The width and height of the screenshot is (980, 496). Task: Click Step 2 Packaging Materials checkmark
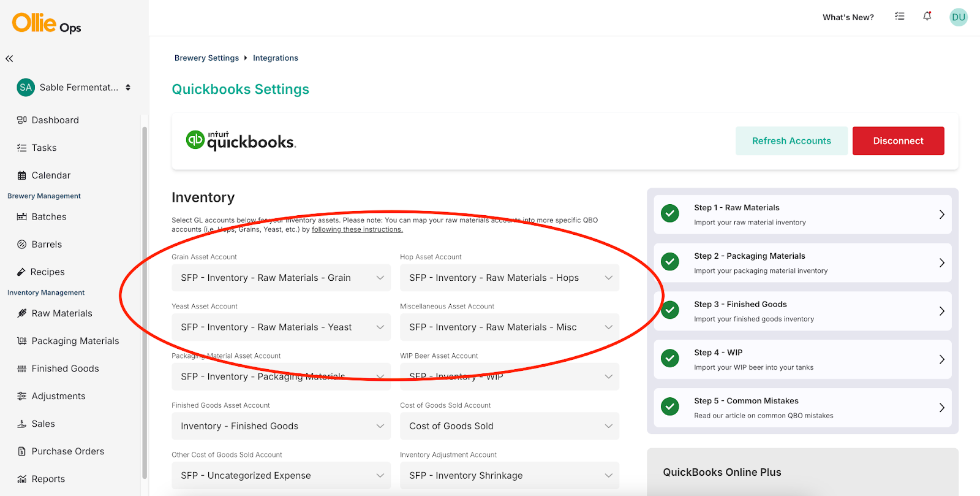pyautogui.click(x=670, y=262)
